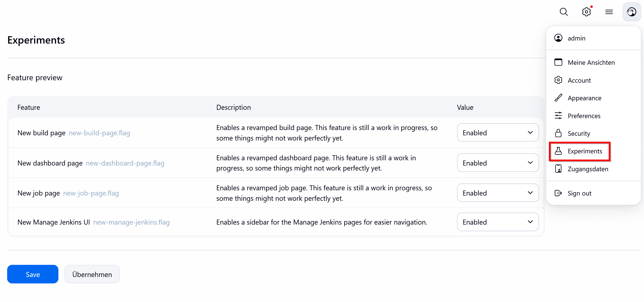Select the Account gear icon
Screen dimensions: 644x302
coord(559,80)
